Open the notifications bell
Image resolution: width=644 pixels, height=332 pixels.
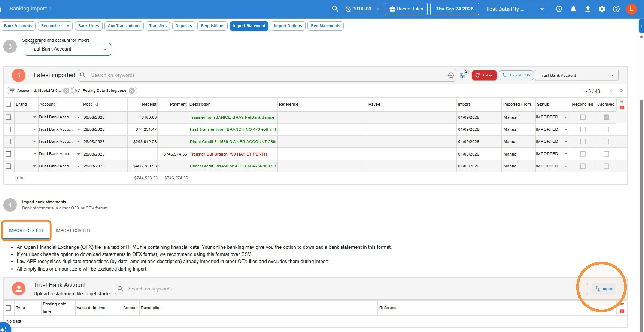[573, 9]
